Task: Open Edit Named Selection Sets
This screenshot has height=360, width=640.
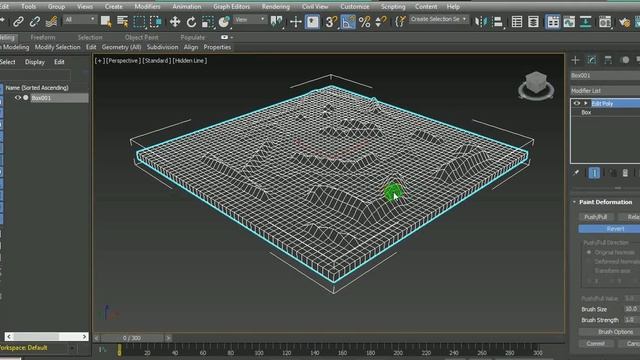Action: [400, 22]
